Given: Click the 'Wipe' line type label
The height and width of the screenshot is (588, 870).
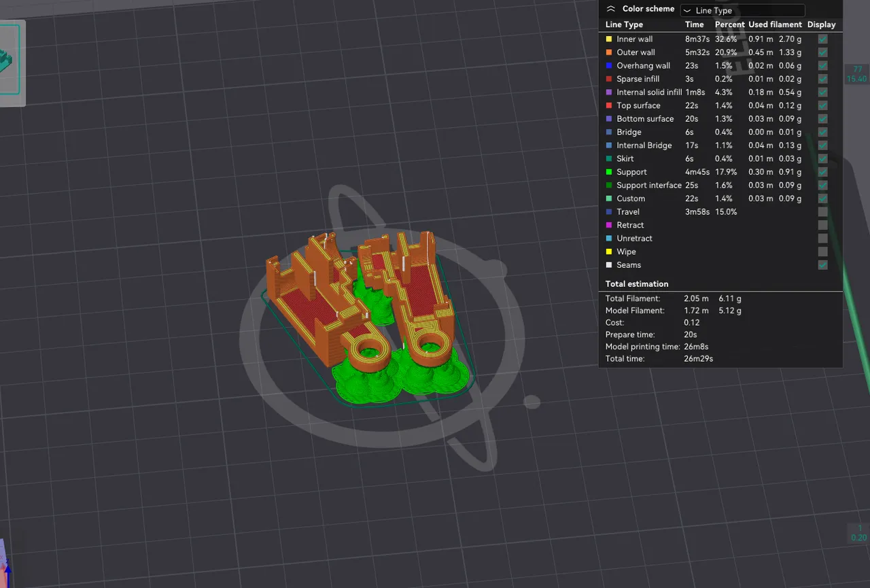Looking at the screenshot, I should [626, 252].
